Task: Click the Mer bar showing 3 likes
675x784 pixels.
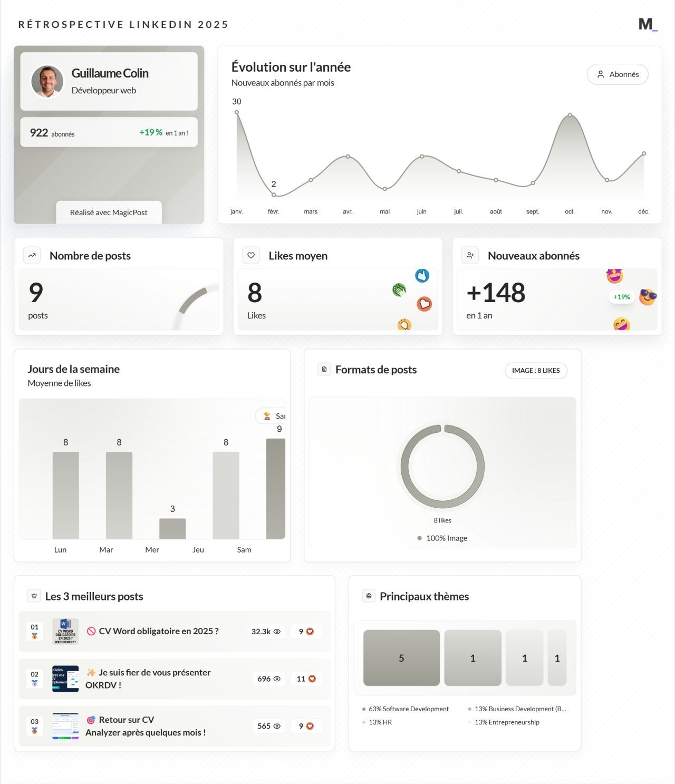Action: [172, 529]
